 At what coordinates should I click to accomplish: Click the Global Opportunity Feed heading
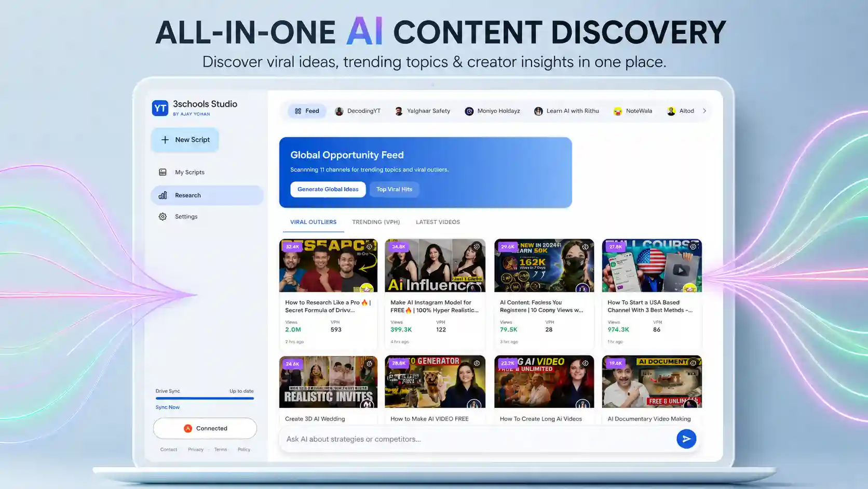coord(347,155)
